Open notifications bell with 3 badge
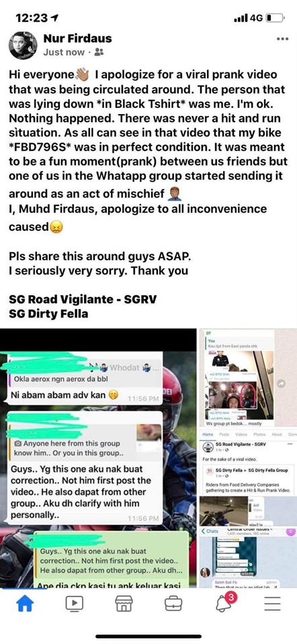Image resolution: width=297 pixels, height=644 pixels. coord(224,602)
